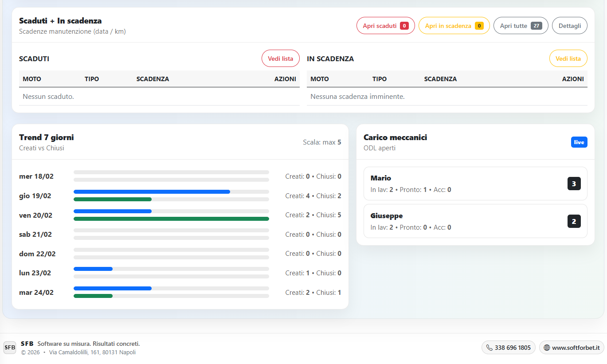Click the 27 badge on Apri tutte
Viewport: 607px width, 364px height.
pyautogui.click(x=536, y=26)
